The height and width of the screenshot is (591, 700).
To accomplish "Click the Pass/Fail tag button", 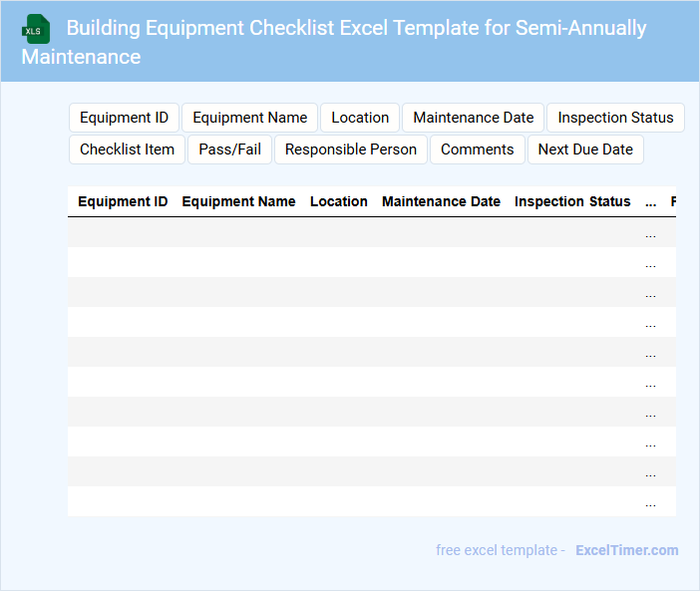I will tap(229, 149).
